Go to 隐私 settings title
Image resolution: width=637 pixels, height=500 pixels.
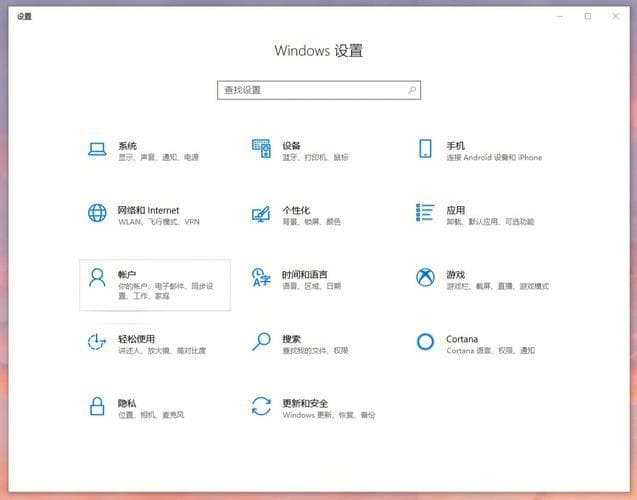coord(127,403)
